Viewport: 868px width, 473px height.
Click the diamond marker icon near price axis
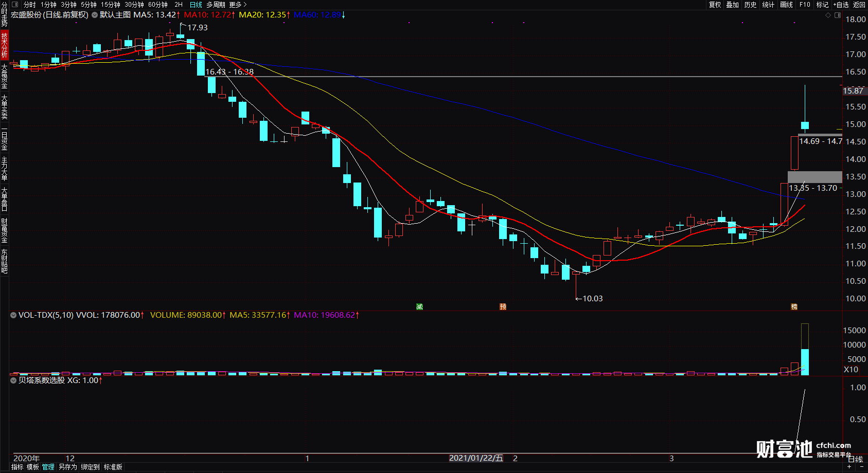(x=828, y=15)
